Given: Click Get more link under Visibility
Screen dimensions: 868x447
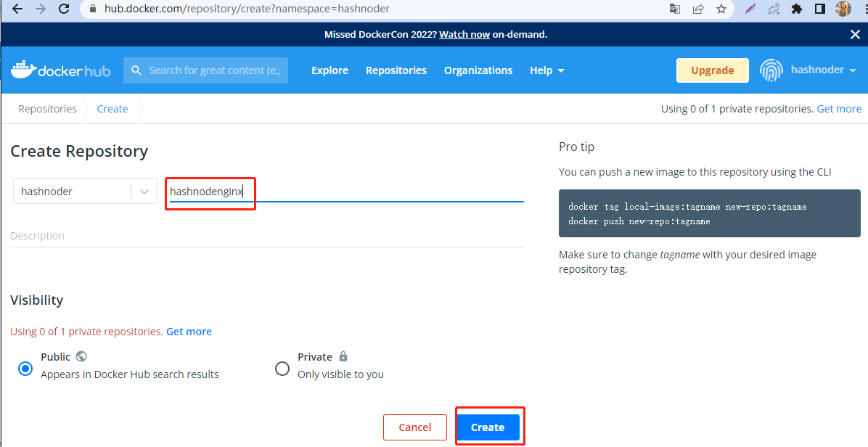Looking at the screenshot, I should coord(189,332).
